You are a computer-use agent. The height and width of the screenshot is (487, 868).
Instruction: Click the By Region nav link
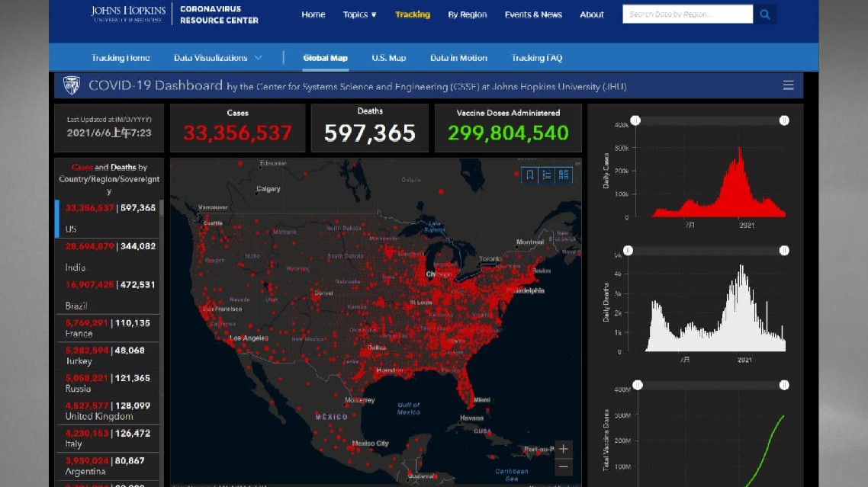467,14
